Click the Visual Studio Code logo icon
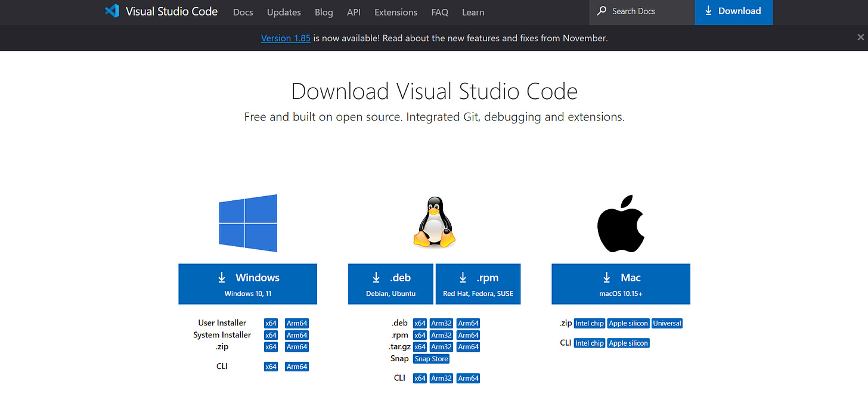Screen dimensions: 868x397 pyautogui.click(x=111, y=11)
